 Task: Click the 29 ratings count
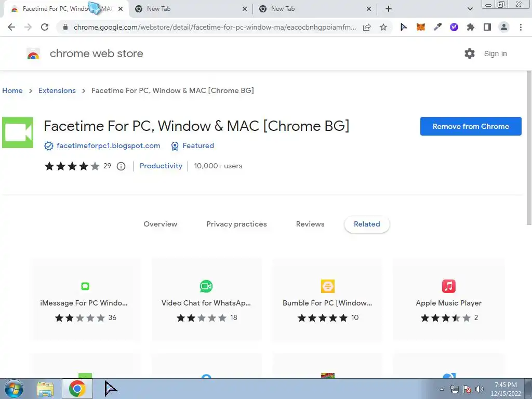pos(107,166)
